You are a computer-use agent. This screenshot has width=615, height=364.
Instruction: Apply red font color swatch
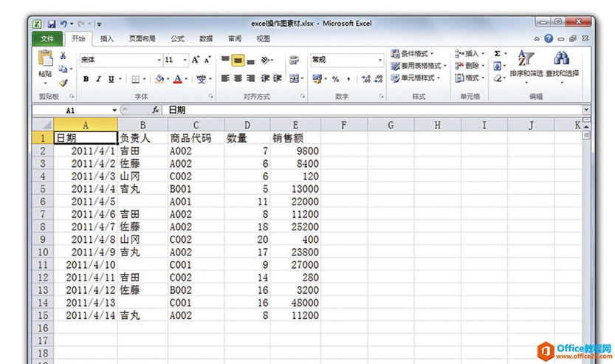pyautogui.click(x=178, y=79)
